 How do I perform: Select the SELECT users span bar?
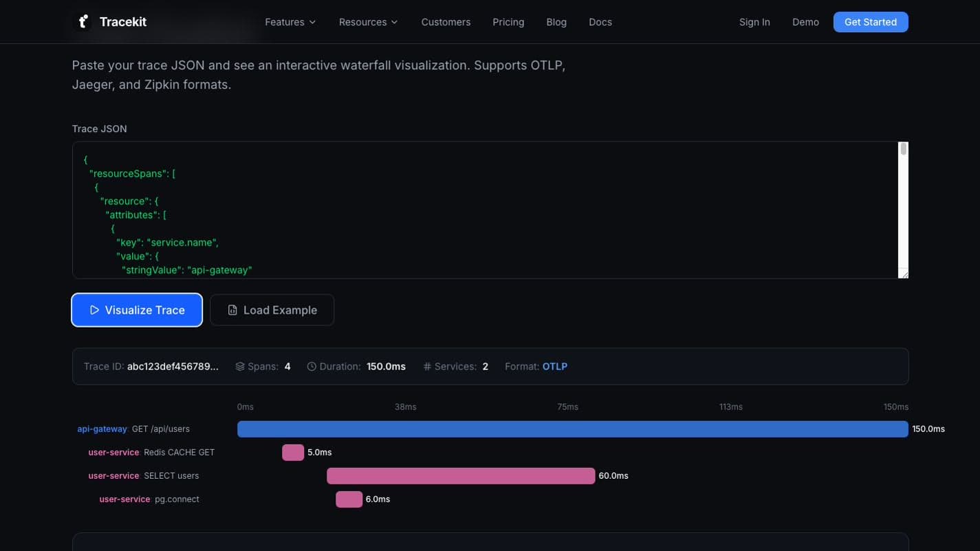[461, 476]
